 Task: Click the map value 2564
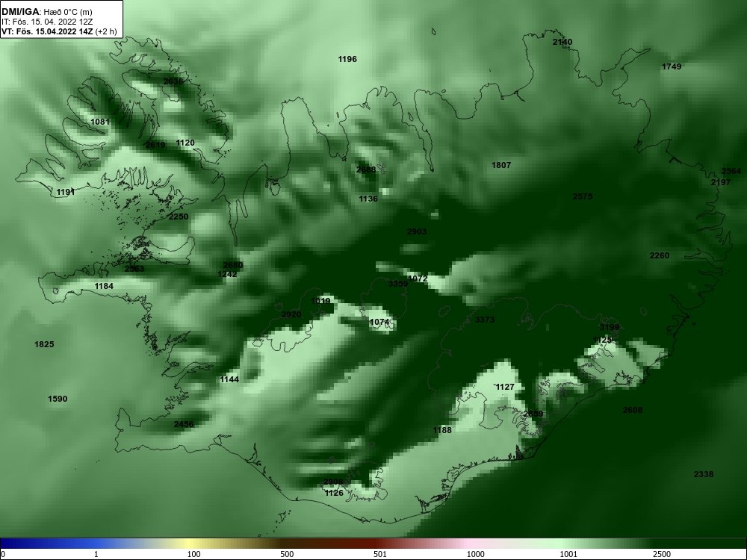(x=731, y=172)
